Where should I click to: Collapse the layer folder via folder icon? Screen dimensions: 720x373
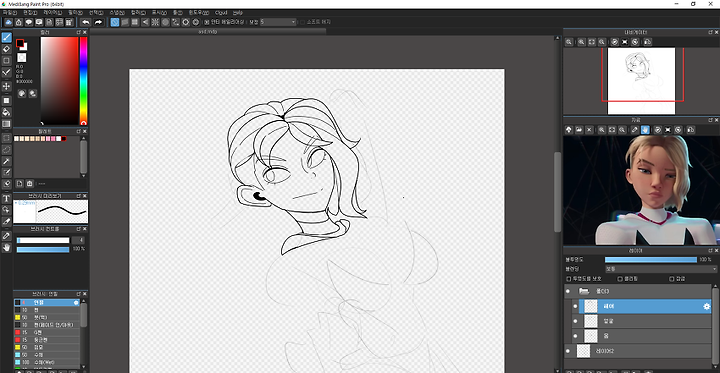point(584,291)
